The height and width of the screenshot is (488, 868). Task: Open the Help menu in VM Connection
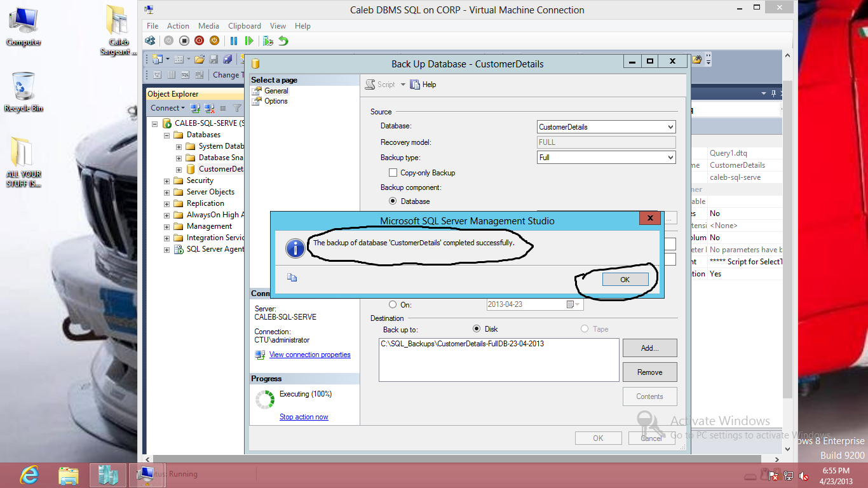302,26
